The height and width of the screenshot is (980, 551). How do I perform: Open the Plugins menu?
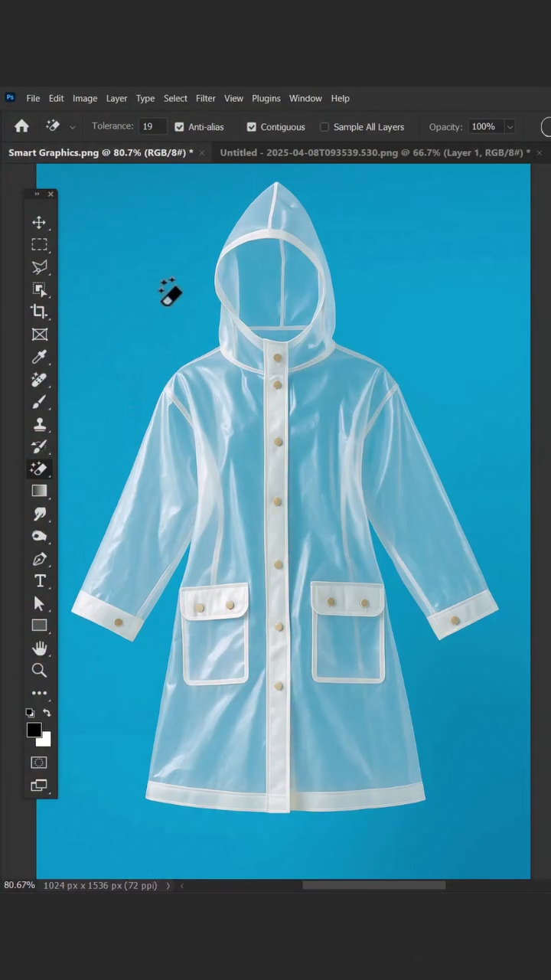(266, 98)
